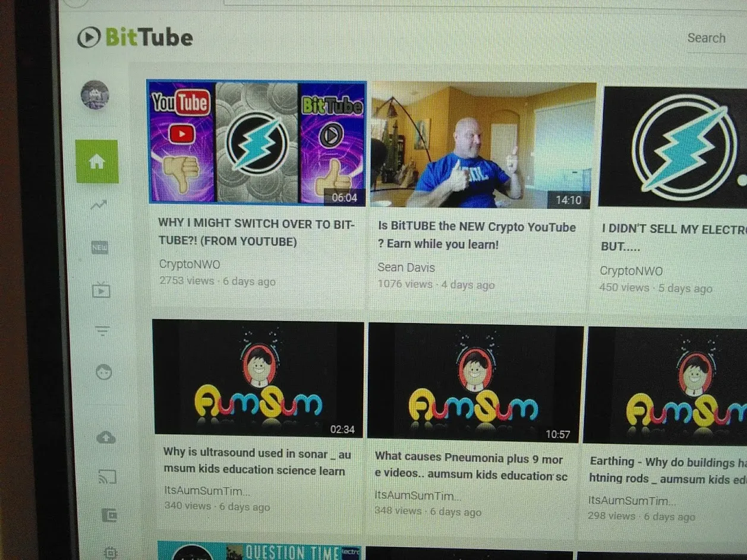Click the "298 views · 6 days ago" text
Screen dimensions: 747x560
(641, 516)
